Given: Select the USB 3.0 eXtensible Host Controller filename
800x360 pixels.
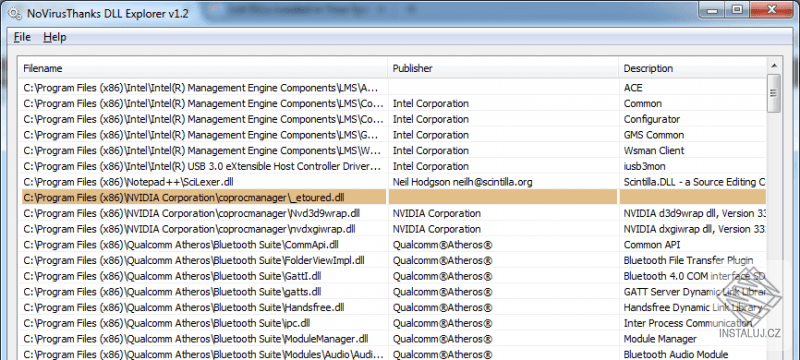Looking at the screenshot, I should click(203, 166).
